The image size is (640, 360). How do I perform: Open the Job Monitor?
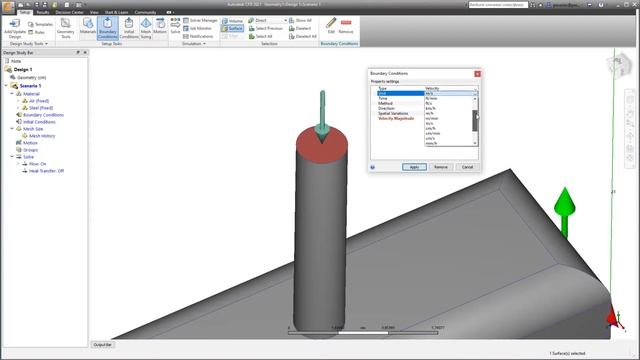point(198,28)
